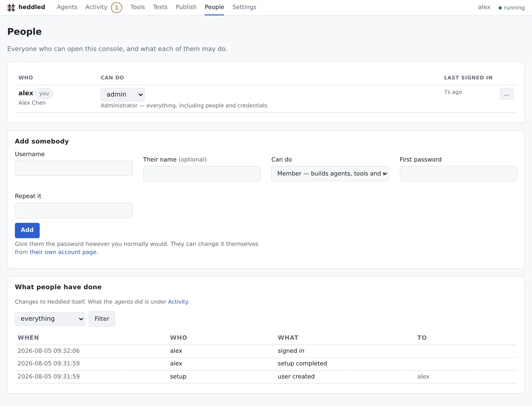Click alex in the To column
This screenshot has width=532, height=406.
423,377
